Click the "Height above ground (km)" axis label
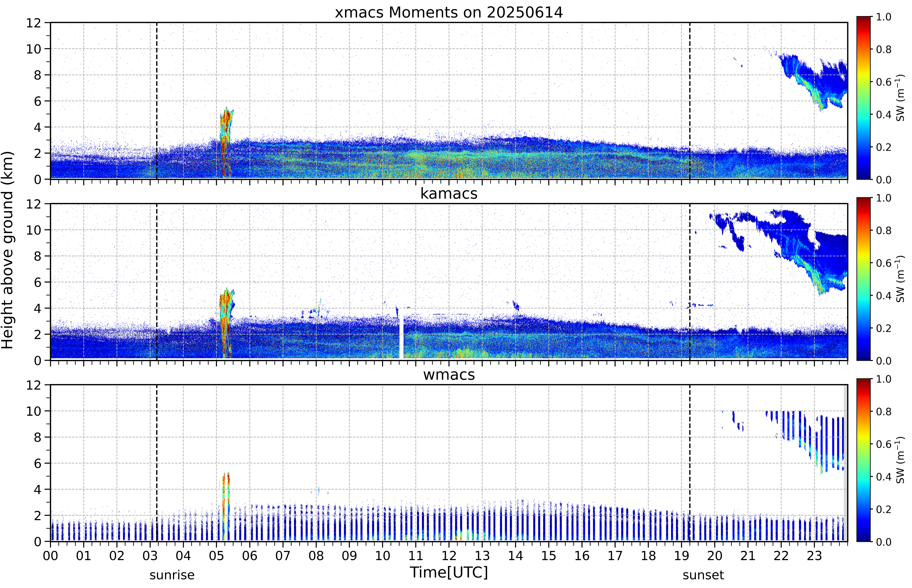The height and width of the screenshot is (588, 912). coord(8,250)
